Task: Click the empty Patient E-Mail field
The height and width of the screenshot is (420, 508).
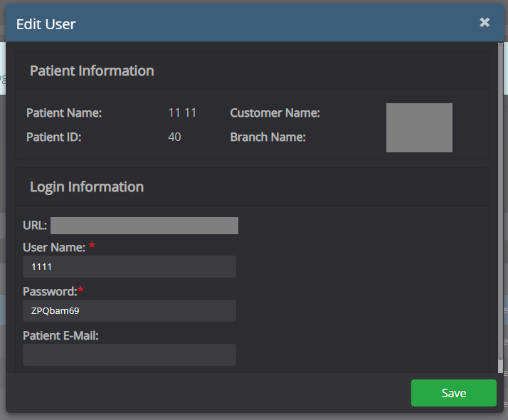Action: pos(129,355)
